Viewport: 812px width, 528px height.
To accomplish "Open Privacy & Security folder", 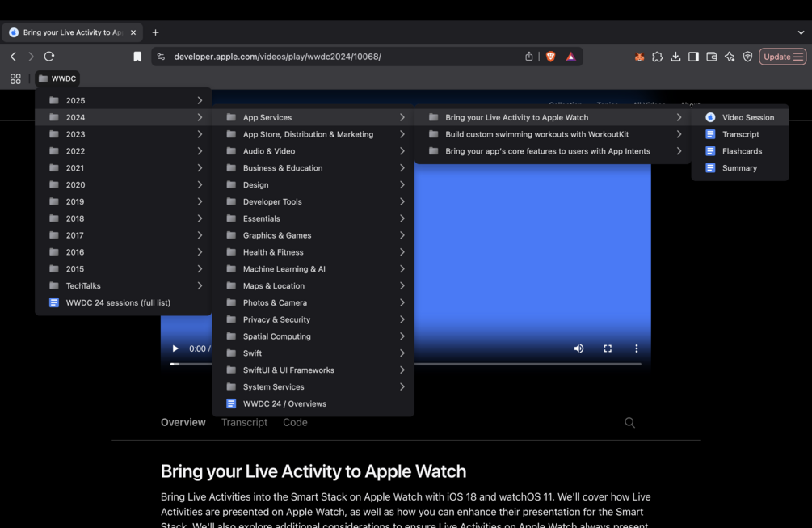I will pos(313,319).
